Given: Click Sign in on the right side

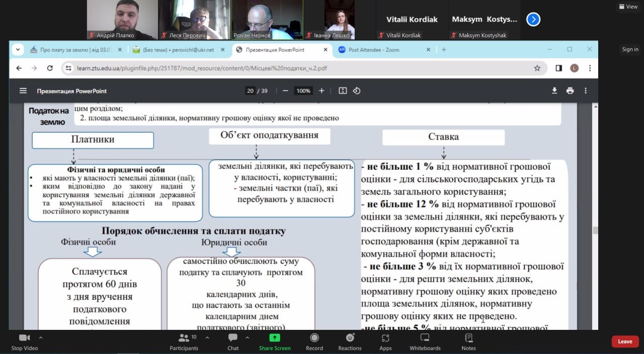Looking at the screenshot, I should 630,49.
